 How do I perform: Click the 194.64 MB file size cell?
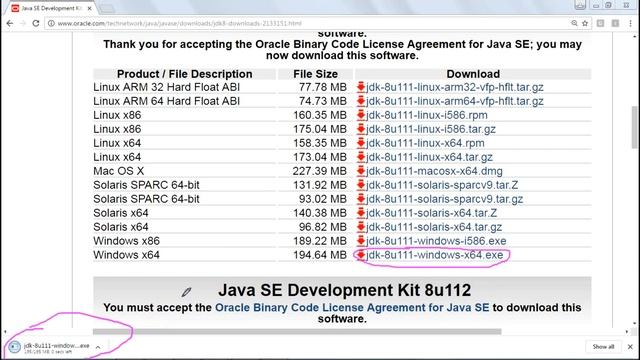tap(320, 255)
